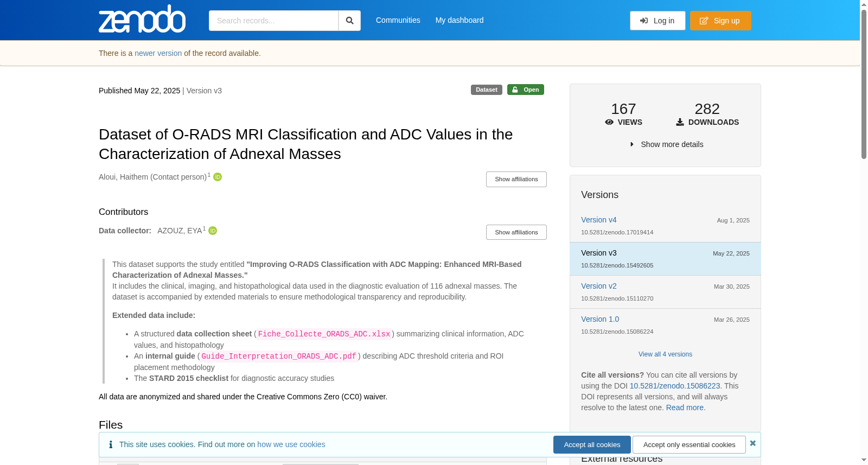868x465 pixels.
Task: Click the downloads icon in stats box
Action: (x=680, y=122)
